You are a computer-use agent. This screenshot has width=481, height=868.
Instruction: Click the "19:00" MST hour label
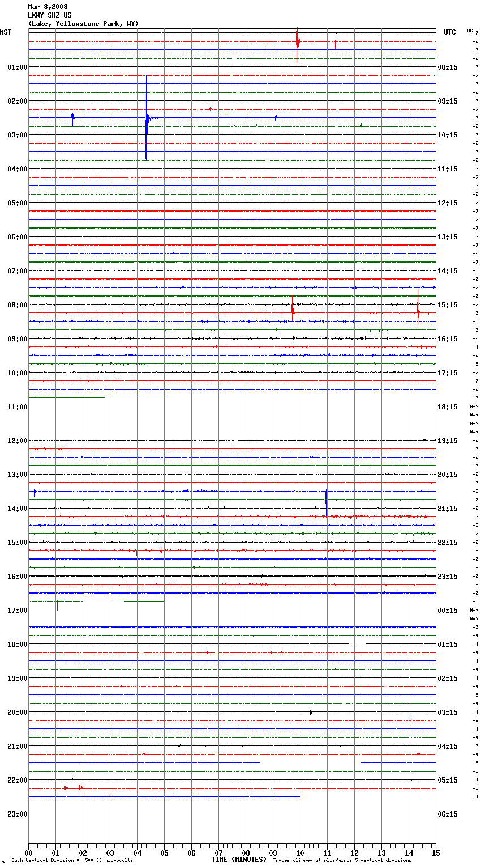[18, 678]
